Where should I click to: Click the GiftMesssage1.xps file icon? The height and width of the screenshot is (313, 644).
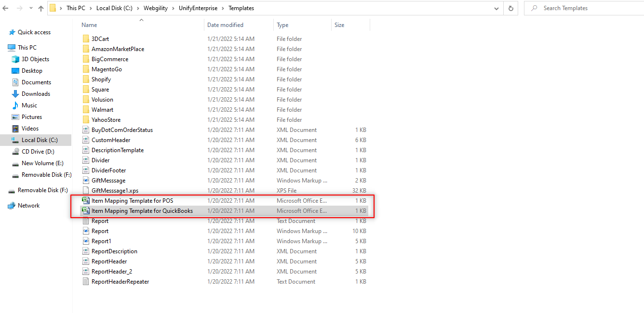click(85, 191)
